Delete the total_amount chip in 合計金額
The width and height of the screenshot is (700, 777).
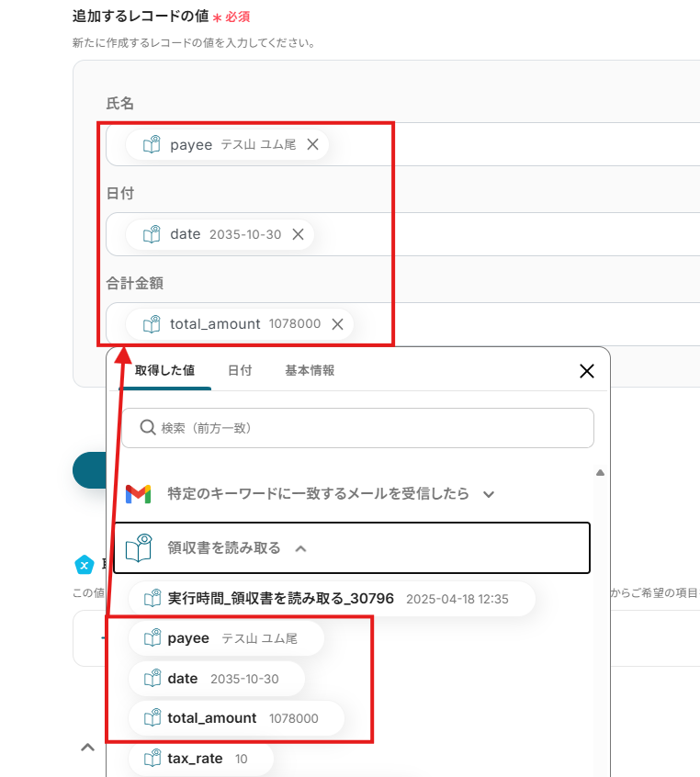(337, 323)
